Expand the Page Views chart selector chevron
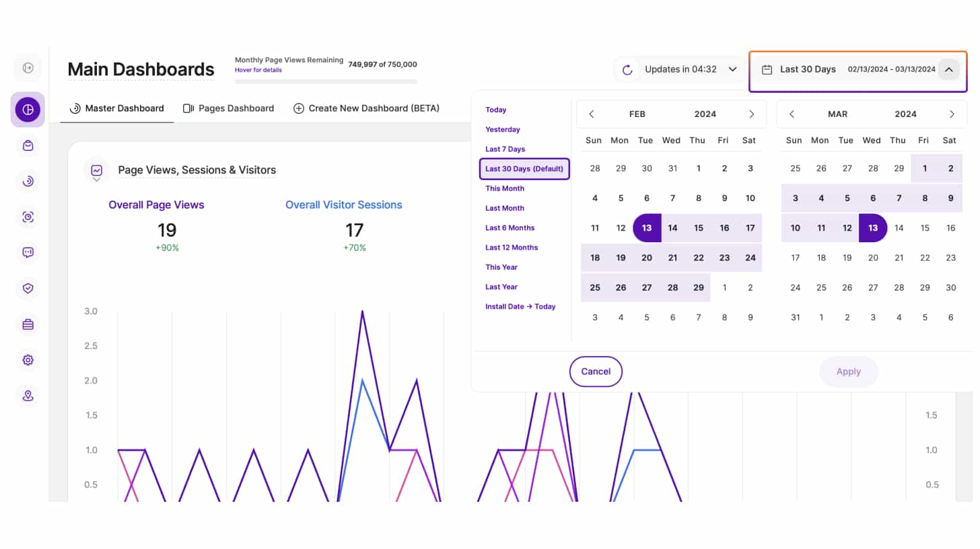980x549 pixels. click(x=97, y=180)
